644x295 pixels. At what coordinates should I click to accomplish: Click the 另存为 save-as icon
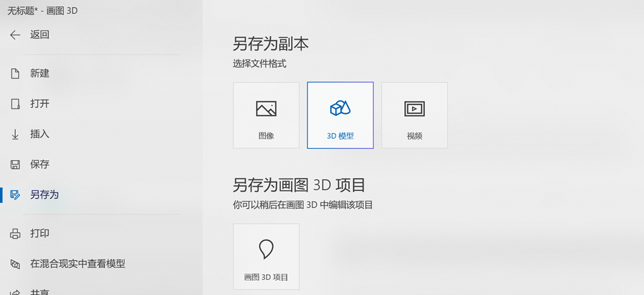coord(15,195)
